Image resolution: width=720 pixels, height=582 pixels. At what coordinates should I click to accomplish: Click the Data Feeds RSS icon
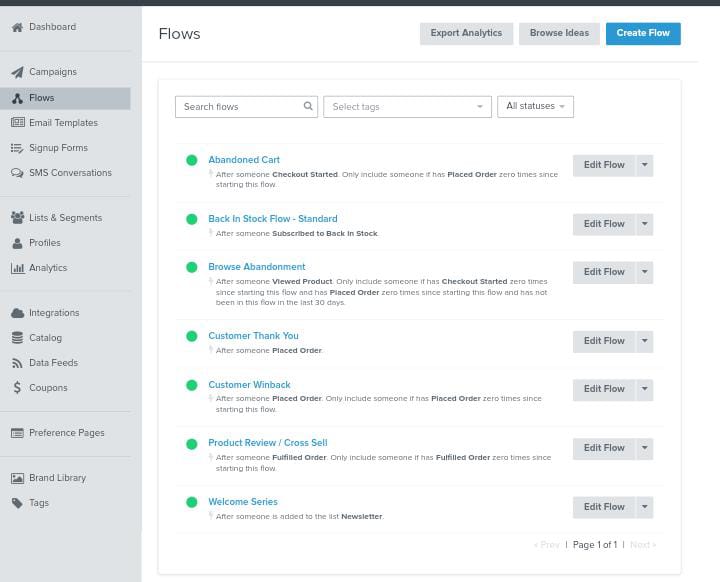click(17, 363)
